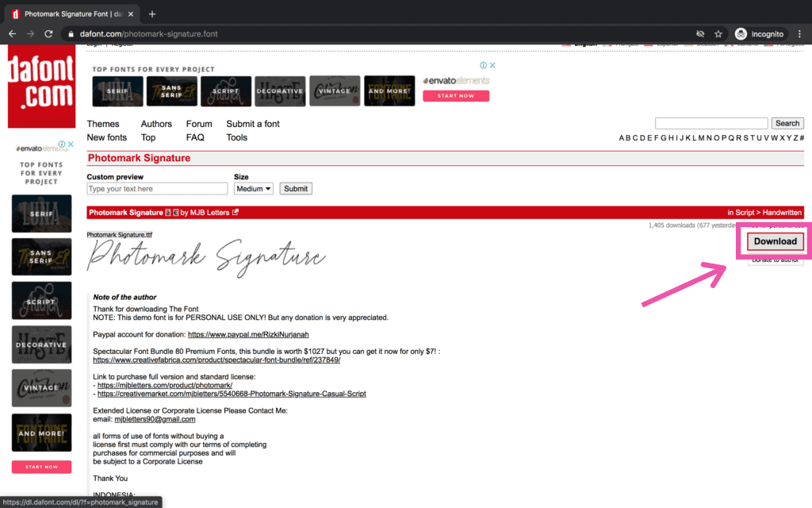This screenshot has width=812, height=508.
Task: Submit the custom preview text
Action: [296, 189]
